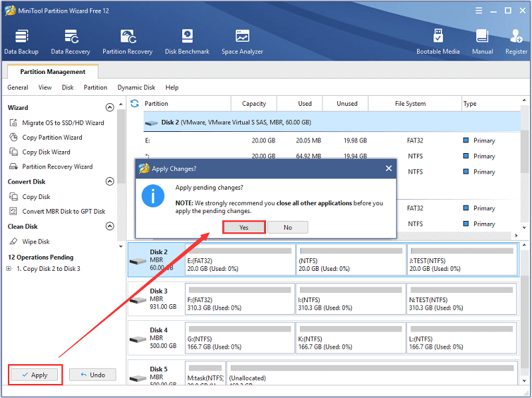This screenshot has height=398, width=532.
Task: Sort by the Used column header
Action: pyautogui.click(x=300, y=104)
